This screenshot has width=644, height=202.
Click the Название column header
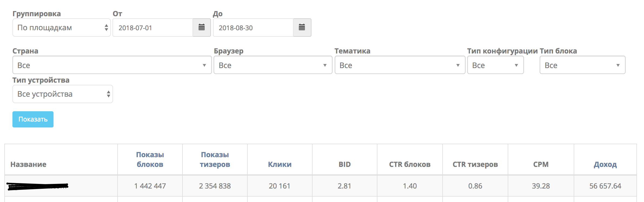tap(28, 164)
